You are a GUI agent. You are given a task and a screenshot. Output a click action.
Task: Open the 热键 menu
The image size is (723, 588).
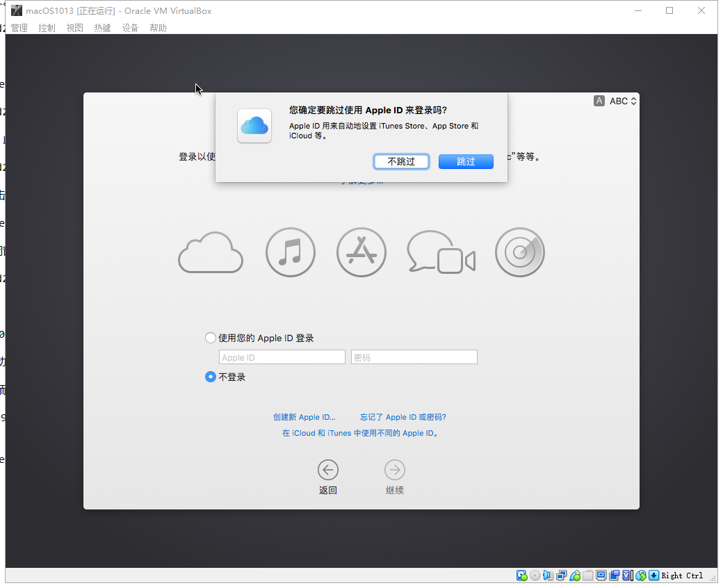click(x=102, y=28)
